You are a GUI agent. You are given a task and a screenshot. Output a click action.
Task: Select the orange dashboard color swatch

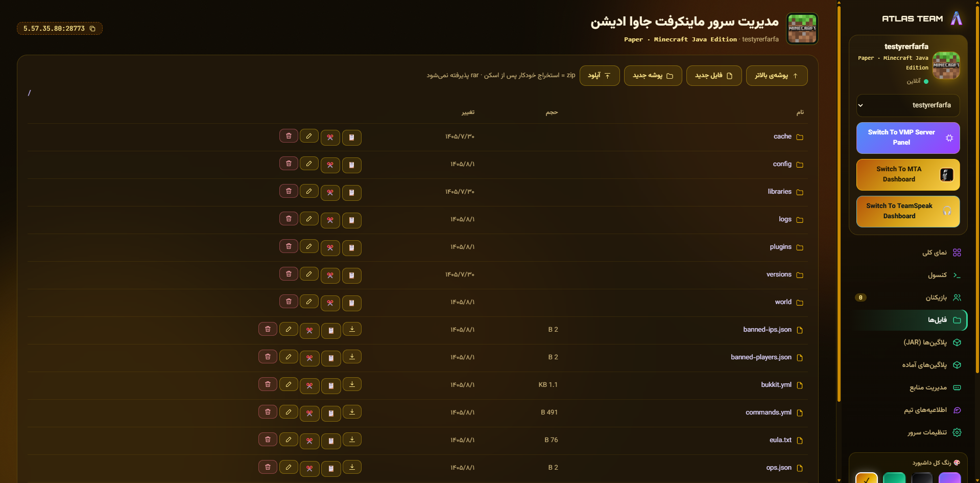pyautogui.click(x=867, y=478)
